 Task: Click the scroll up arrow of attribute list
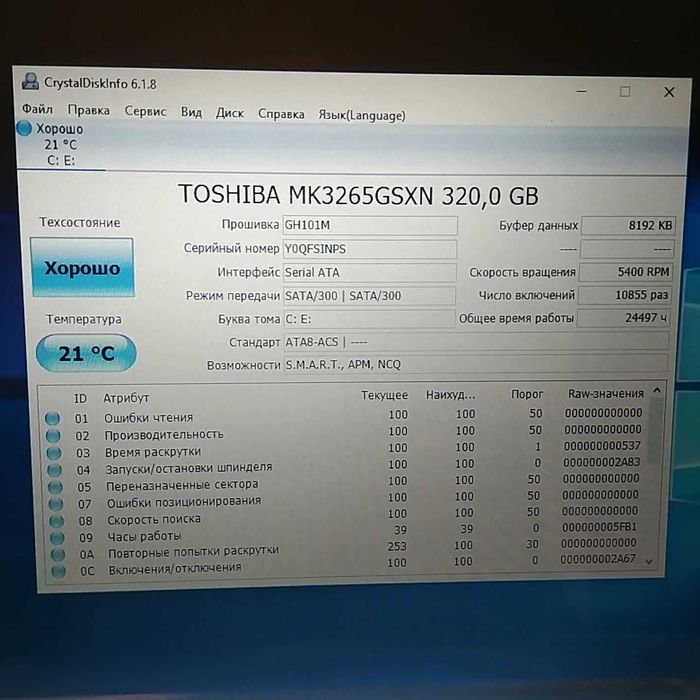coord(657,391)
